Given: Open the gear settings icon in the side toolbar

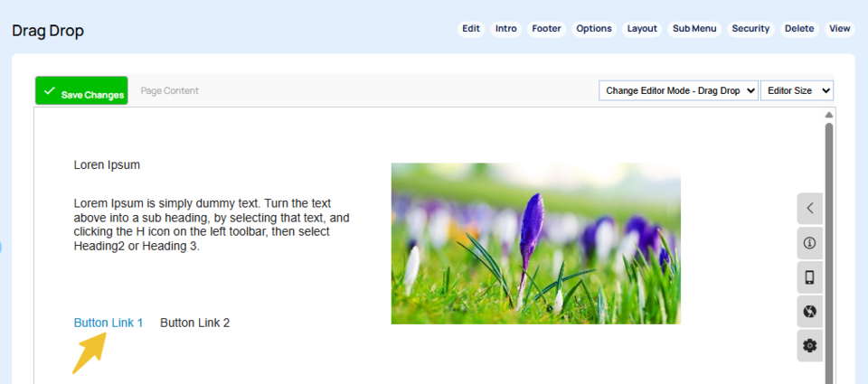Looking at the screenshot, I should (809, 345).
